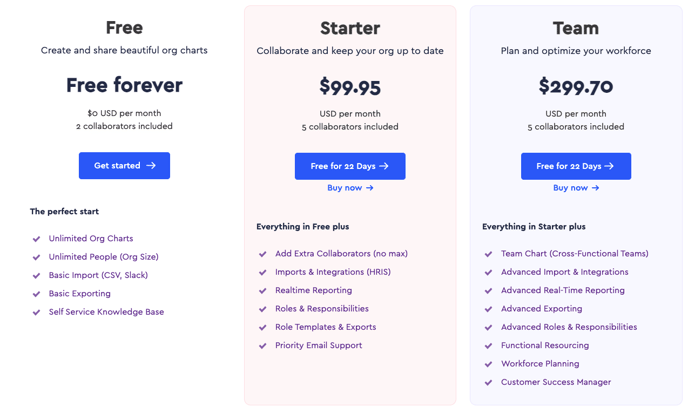The width and height of the screenshot is (688, 414).
Task: Select the Team Chart (Cross-Functional Teams) feature
Action: point(574,253)
